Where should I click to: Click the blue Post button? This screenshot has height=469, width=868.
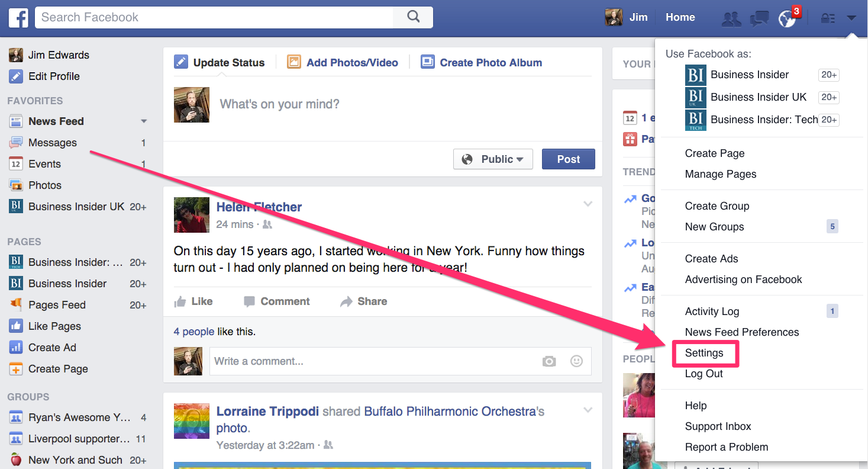coord(568,159)
